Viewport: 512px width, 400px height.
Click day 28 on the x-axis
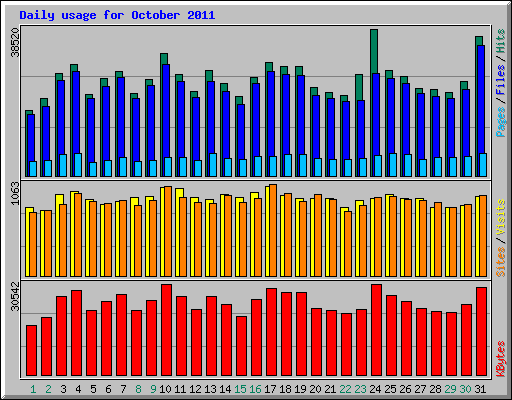point(435,389)
